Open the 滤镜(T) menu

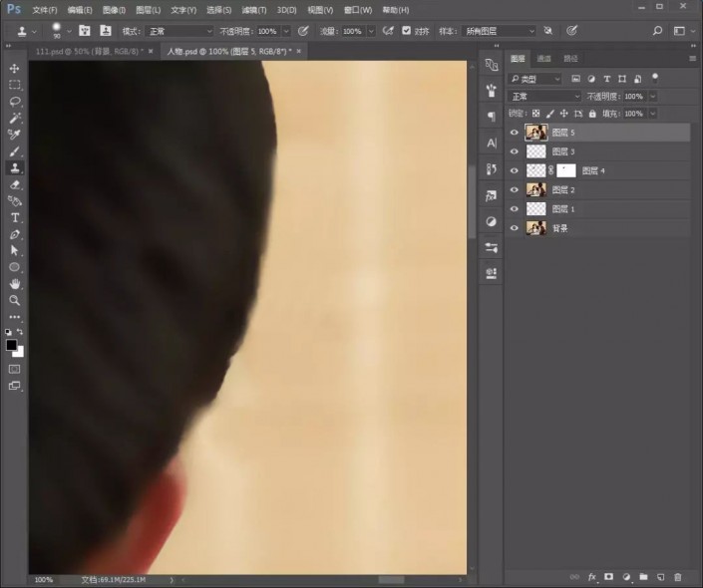point(253,10)
